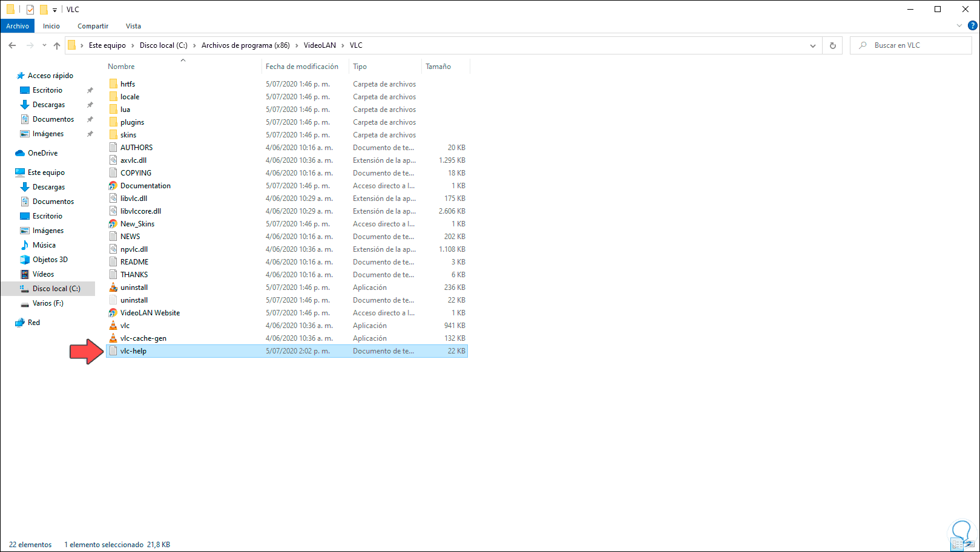
Task: Sort files by the Tipo column
Action: 360,67
